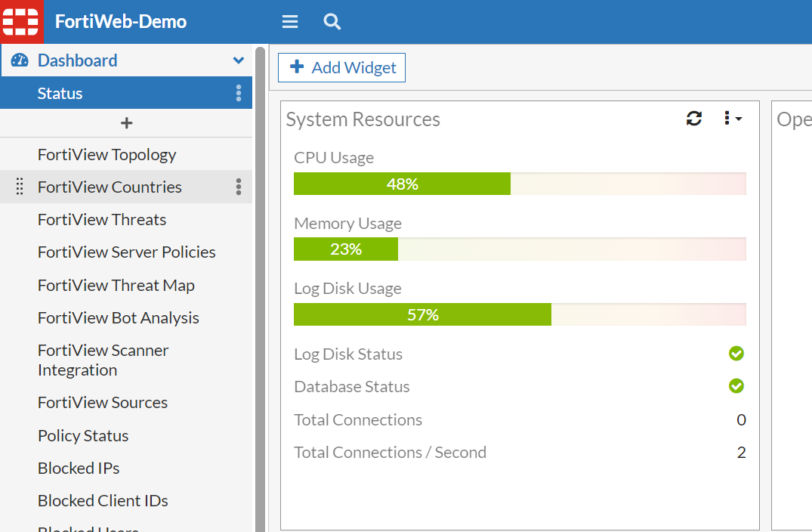
Task: Click the Add Widget button
Action: (341, 67)
